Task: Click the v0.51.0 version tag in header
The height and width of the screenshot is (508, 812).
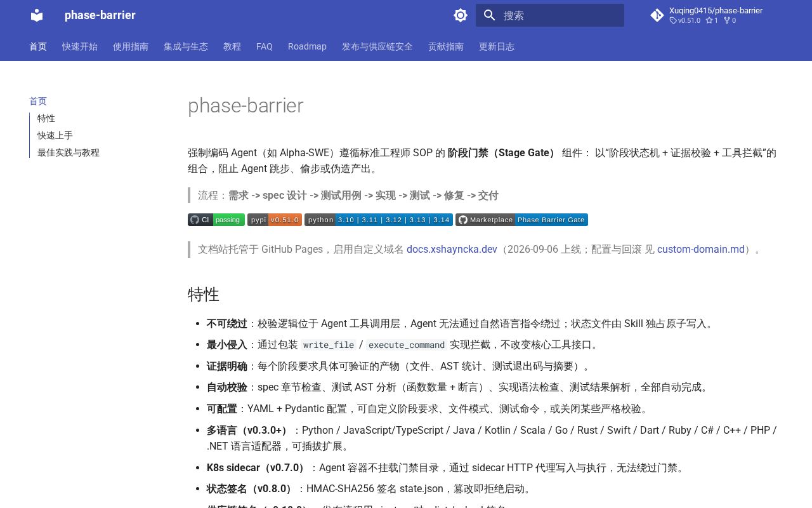Action: tap(685, 20)
